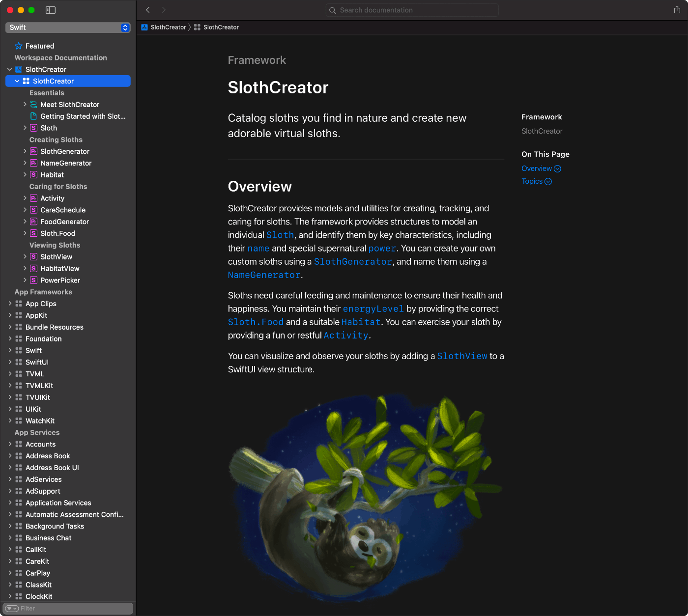Expand the AppKit framework row
Screen dimensions: 688x616
point(10,315)
